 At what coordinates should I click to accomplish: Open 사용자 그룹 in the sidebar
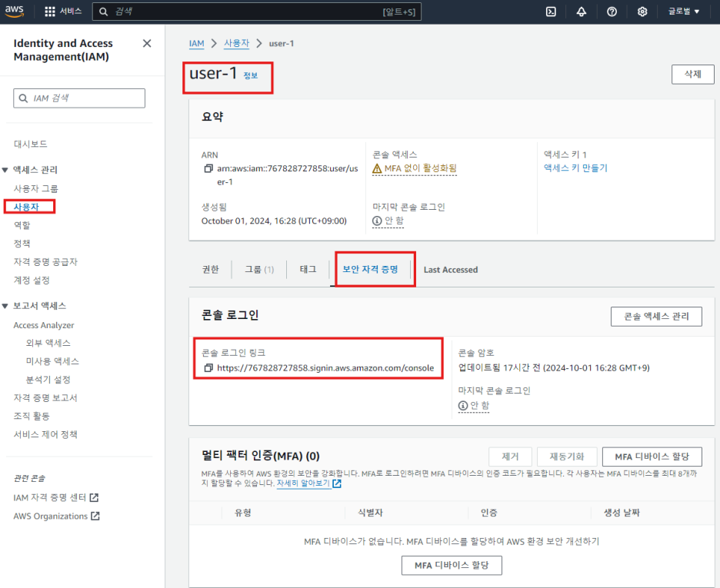click(x=36, y=188)
